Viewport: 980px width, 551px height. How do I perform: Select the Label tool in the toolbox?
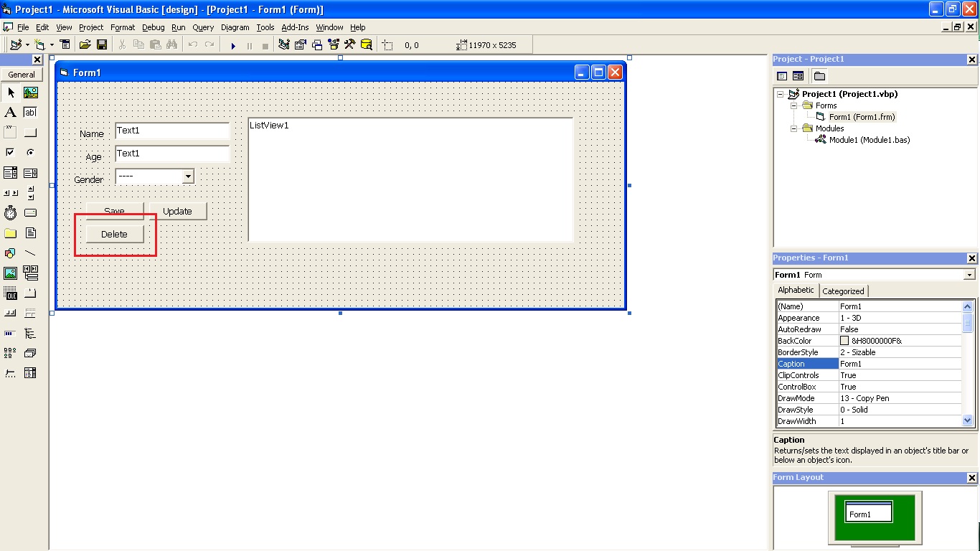point(10,112)
